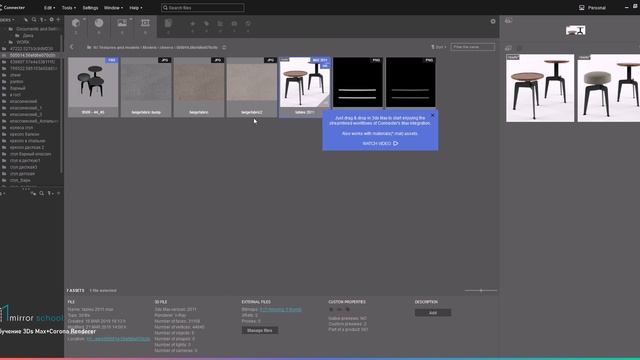Expand the Folders panel dropdown
Image resolution: width=640 pixels, height=360 pixels.
point(7,20)
